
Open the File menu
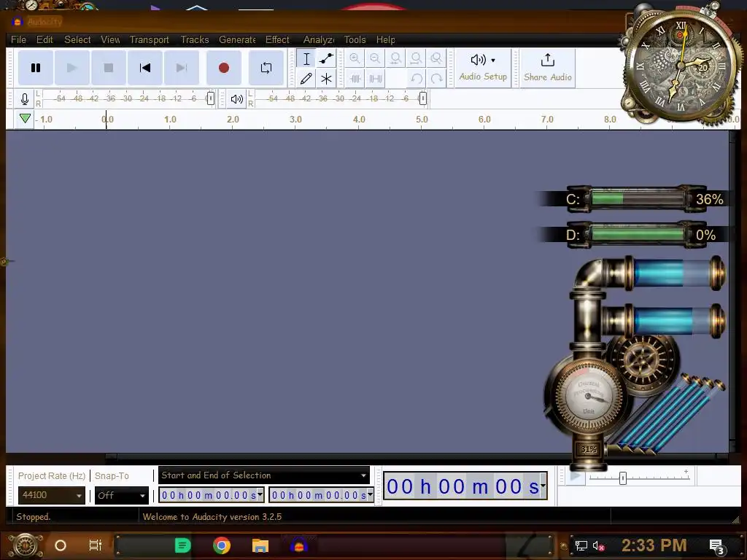click(x=18, y=39)
